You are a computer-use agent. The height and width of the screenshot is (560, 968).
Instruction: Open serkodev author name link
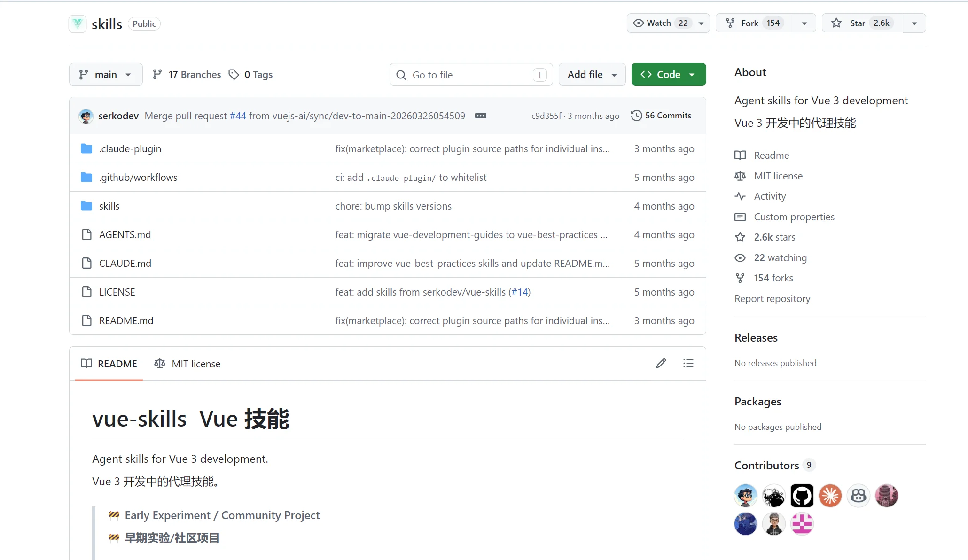click(x=118, y=116)
